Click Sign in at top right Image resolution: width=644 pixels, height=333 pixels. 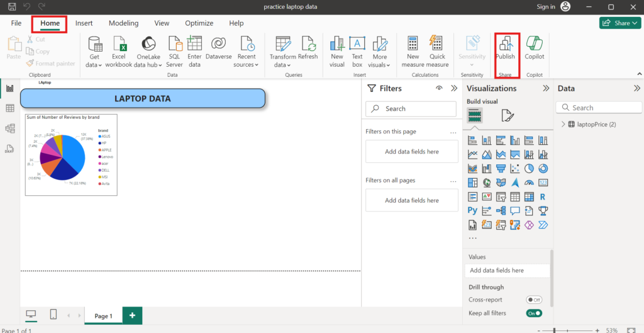pyautogui.click(x=546, y=6)
